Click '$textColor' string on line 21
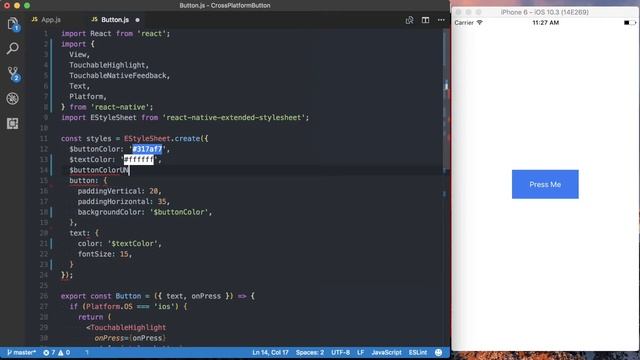The height and width of the screenshot is (360, 640). click(x=133, y=244)
